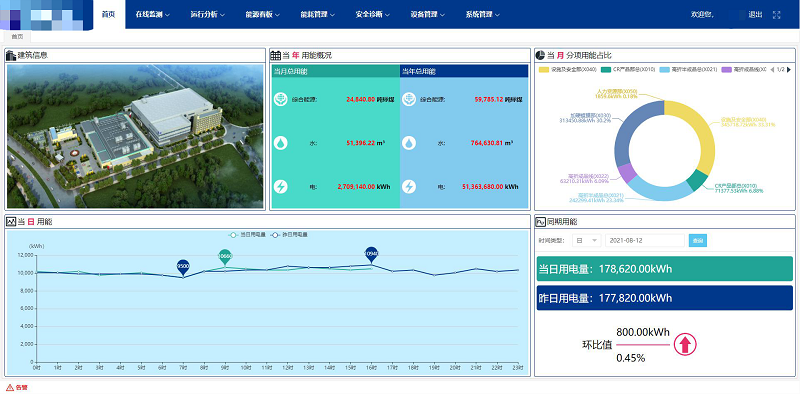This screenshot has width=800, height=394.
Task: Click the alarm warning triangle icon
Action: [x=9, y=387]
